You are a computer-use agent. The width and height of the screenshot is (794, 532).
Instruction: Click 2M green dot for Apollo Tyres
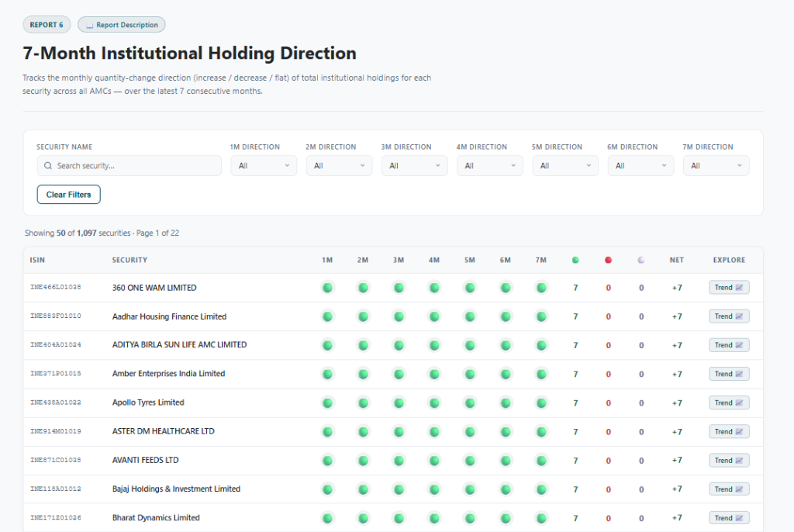coord(363,403)
